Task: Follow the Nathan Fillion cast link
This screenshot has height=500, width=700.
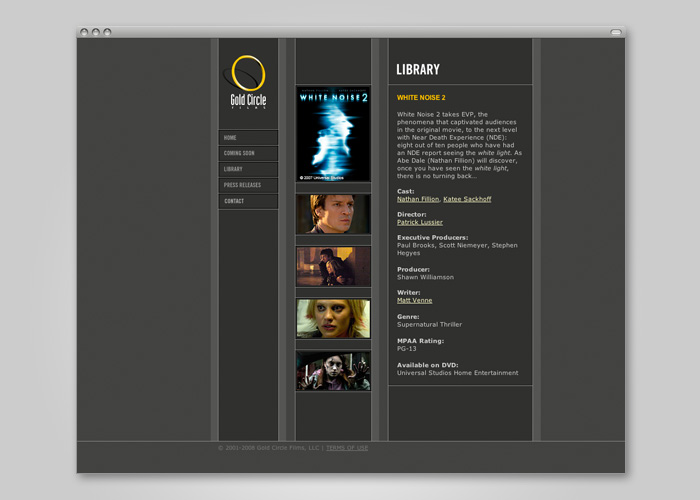Action: 418,199
